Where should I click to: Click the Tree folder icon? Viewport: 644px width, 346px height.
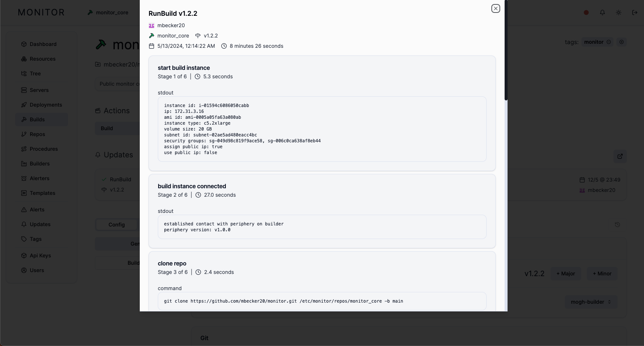(x=24, y=74)
